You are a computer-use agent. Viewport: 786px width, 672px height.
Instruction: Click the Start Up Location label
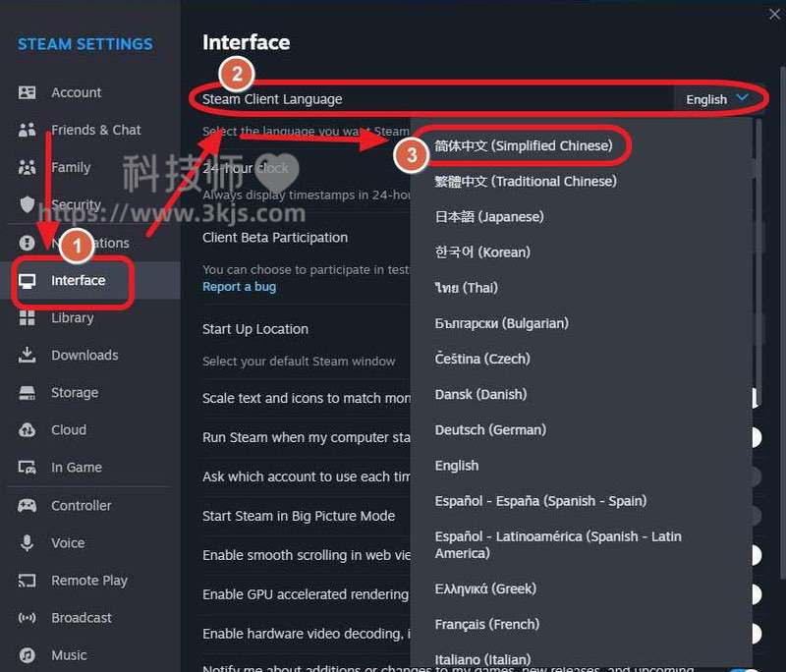point(255,329)
